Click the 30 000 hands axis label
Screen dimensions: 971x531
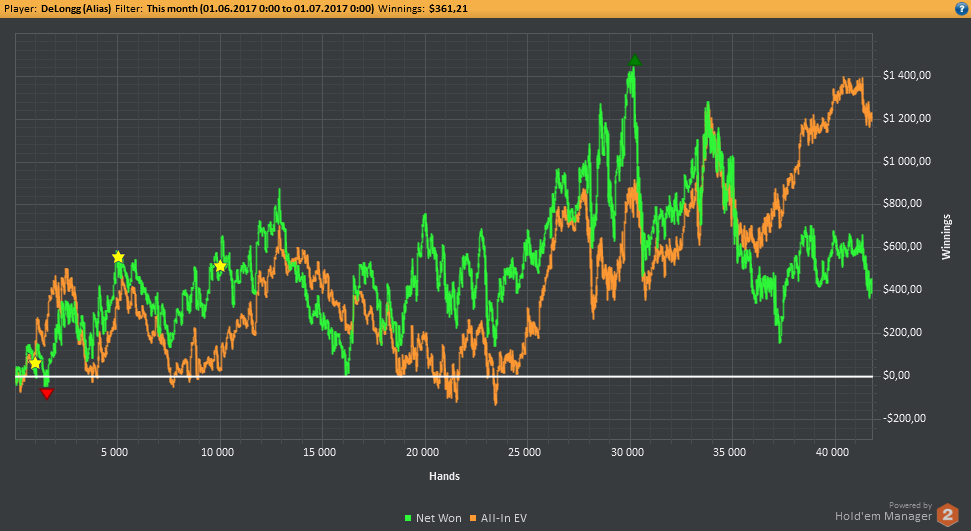tap(627, 452)
